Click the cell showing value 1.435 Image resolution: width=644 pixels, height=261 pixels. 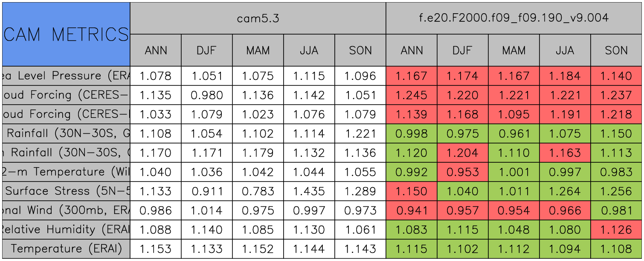309,191
